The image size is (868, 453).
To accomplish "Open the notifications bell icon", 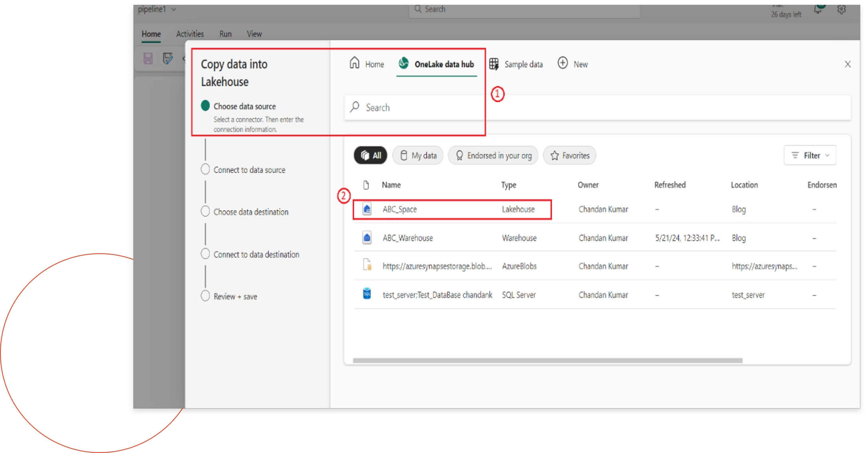I will tap(818, 9).
